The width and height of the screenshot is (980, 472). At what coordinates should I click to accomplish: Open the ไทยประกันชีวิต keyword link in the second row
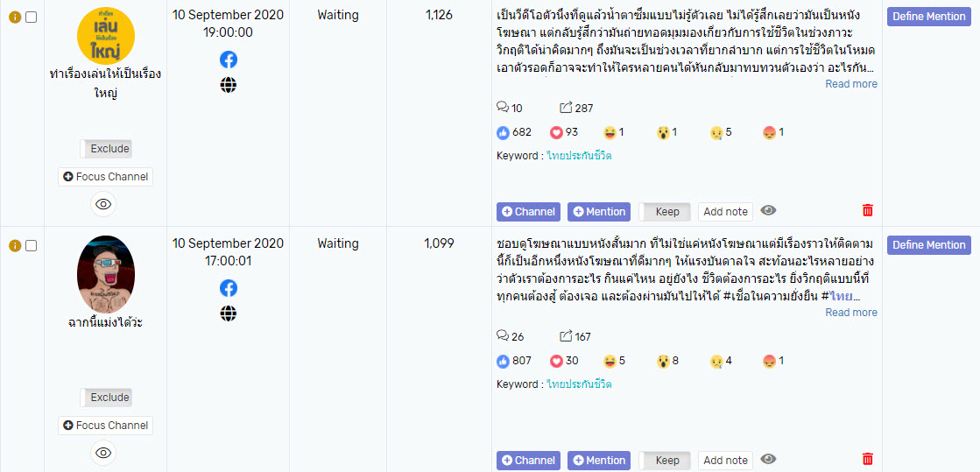click(x=579, y=384)
